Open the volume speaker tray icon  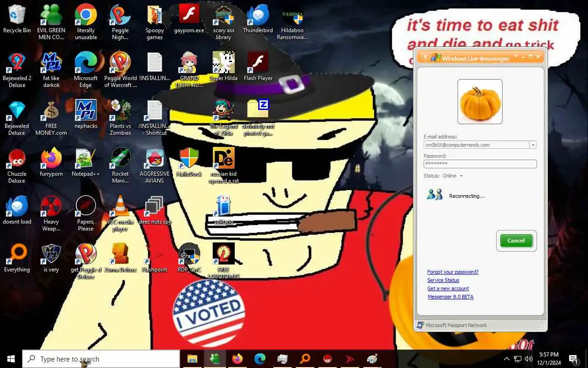528,359
